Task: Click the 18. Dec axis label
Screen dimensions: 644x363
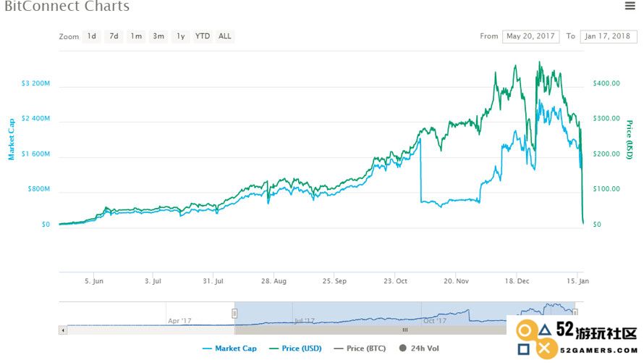Action: point(517,281)
